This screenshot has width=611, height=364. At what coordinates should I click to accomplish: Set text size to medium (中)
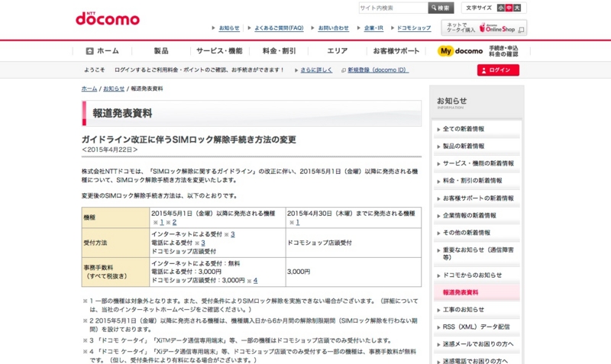tap(509, 8)
